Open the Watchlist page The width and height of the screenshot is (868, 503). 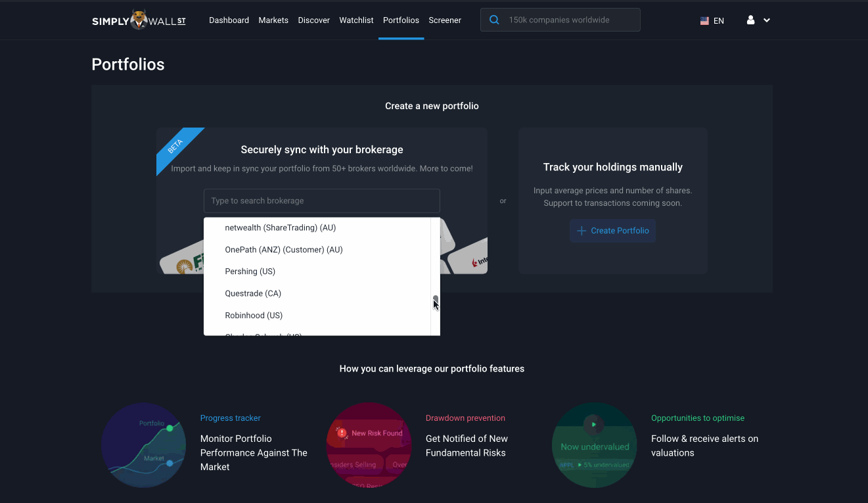coord(356,20)
